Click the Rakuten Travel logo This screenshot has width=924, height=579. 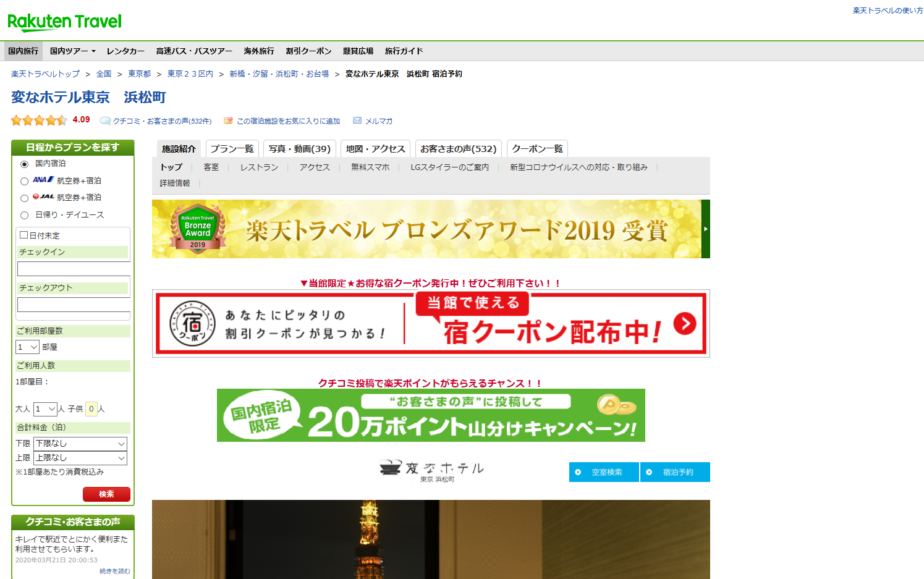coord(64,22)
